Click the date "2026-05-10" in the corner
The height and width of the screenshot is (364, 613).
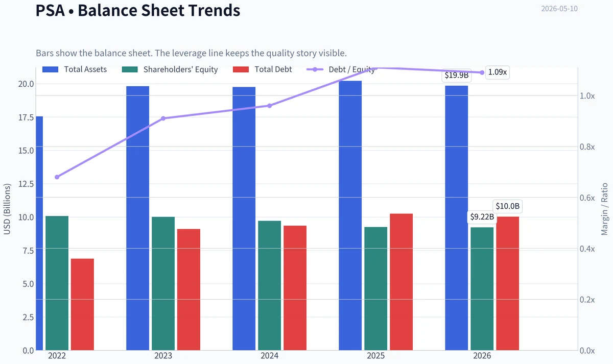(x=559, y=9)
